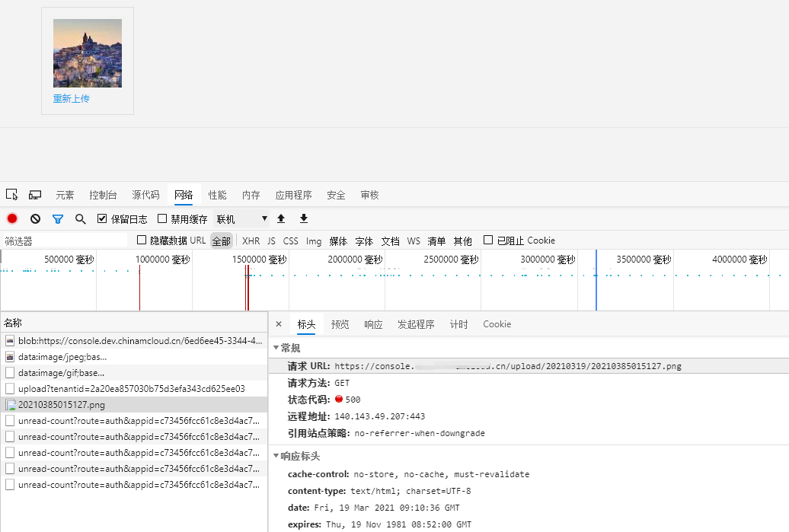Filter requests by XHR type

(x=251, y=241)
